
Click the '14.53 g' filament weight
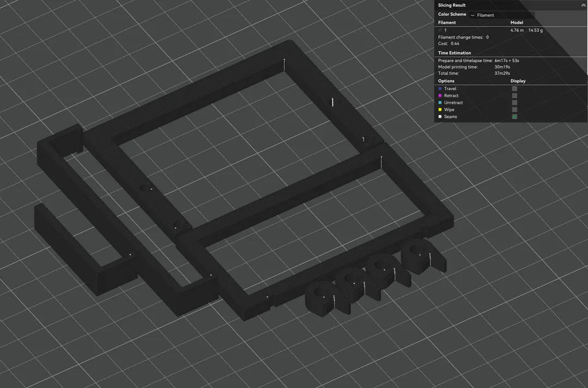536,30
